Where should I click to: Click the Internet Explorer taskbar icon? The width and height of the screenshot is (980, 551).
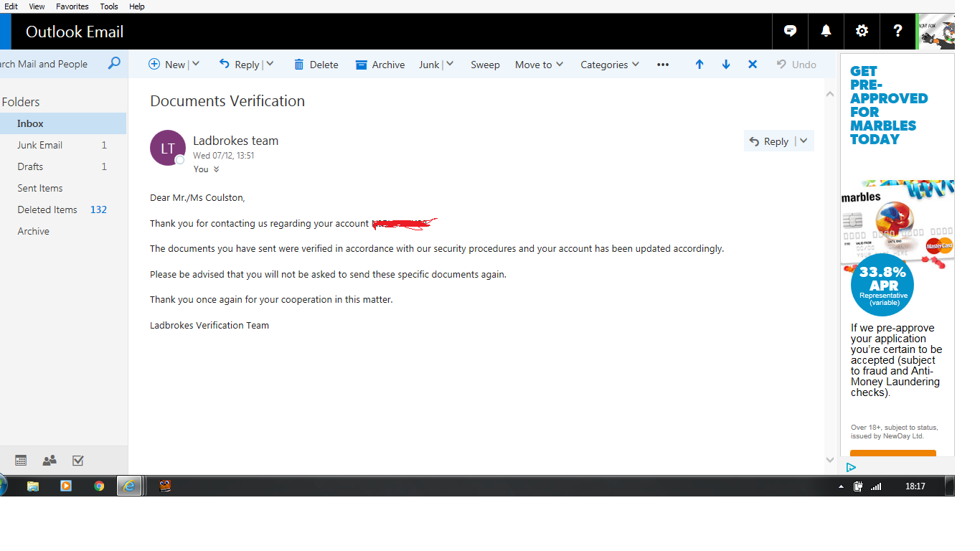(129, 486)
